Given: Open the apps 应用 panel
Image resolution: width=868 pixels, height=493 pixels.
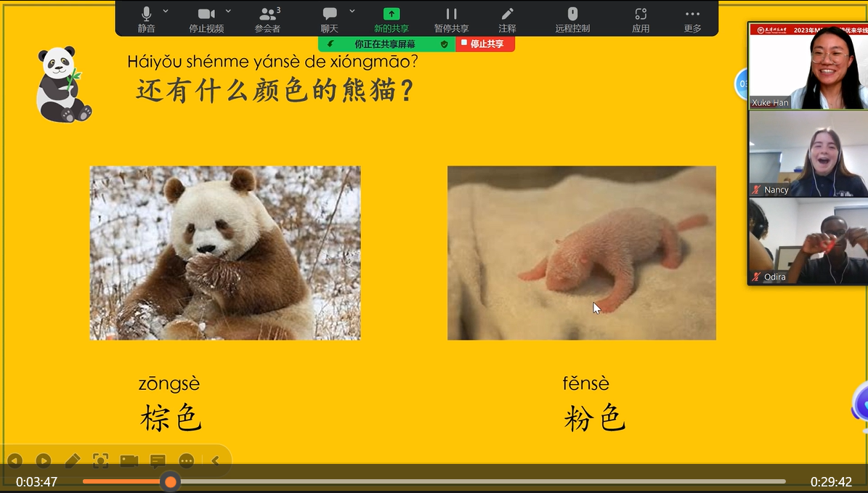Looking at the screenshot, I should pos(640,19).
